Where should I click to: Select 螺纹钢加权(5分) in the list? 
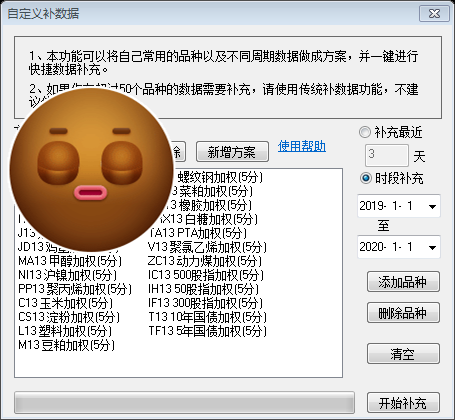pyautogui.click(x=220, y=177)
